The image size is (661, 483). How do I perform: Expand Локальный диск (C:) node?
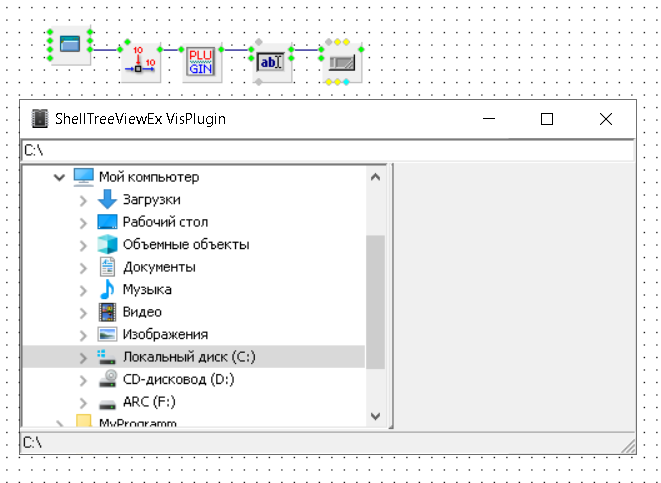83,358
